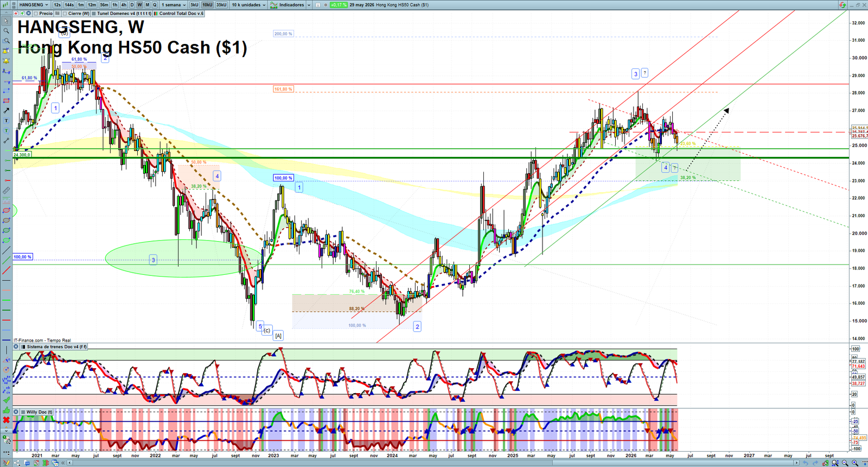Click the Control Total Doc multicolor icon
Screen dimensions: 868x467
[x=156, y=13]
